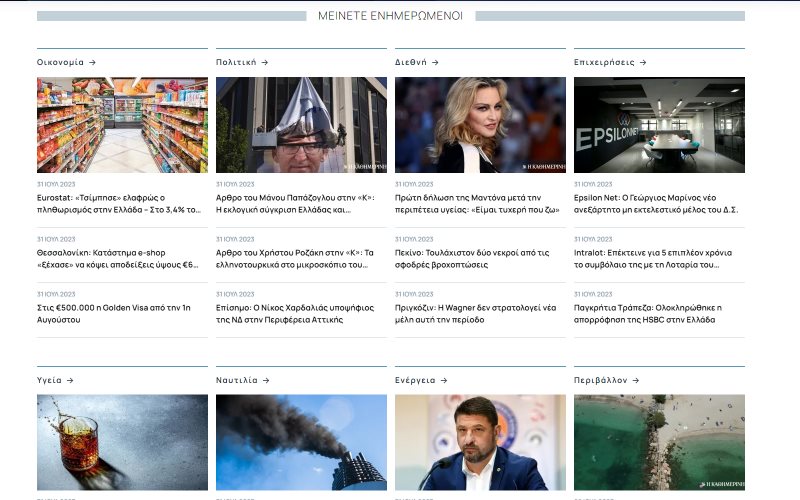Click the arrow icon next to Υγεία
This screenshot has width=800, height=500.
coord(70,380)
